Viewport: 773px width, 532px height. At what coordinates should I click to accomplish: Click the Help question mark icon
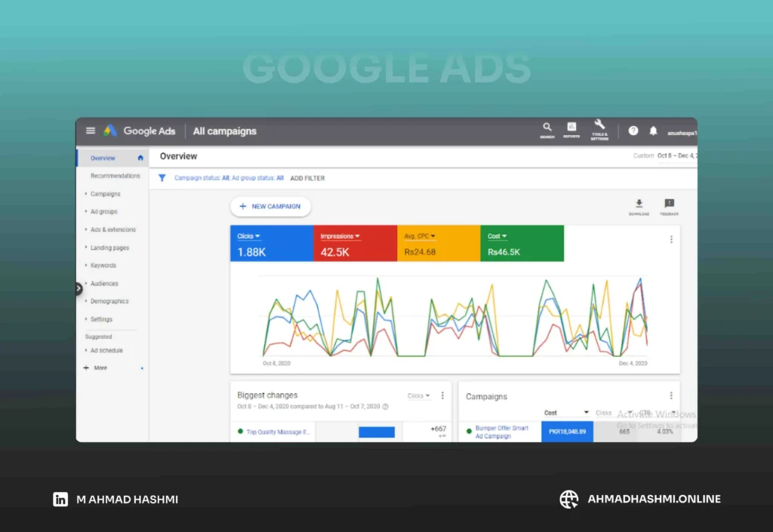(633, 131)
